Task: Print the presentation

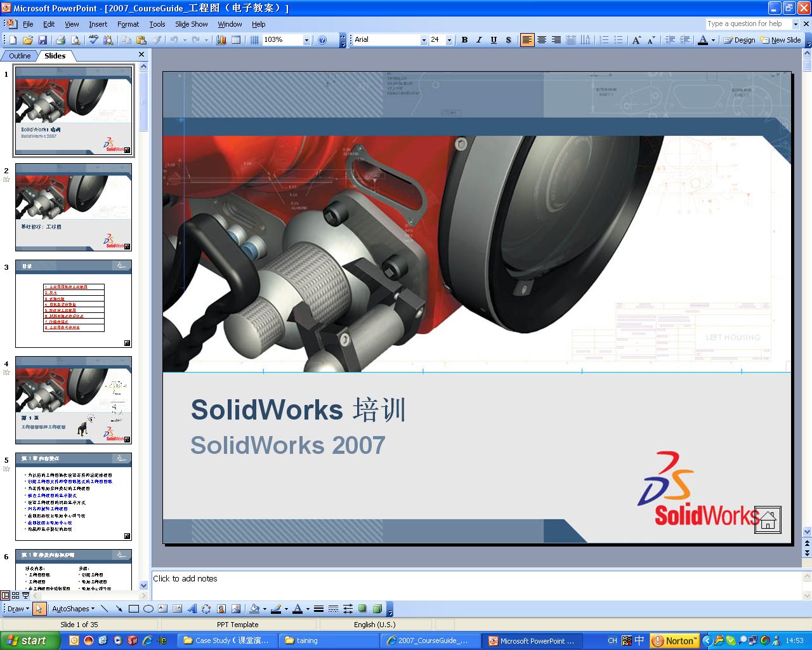Action: tap(61, 40)
